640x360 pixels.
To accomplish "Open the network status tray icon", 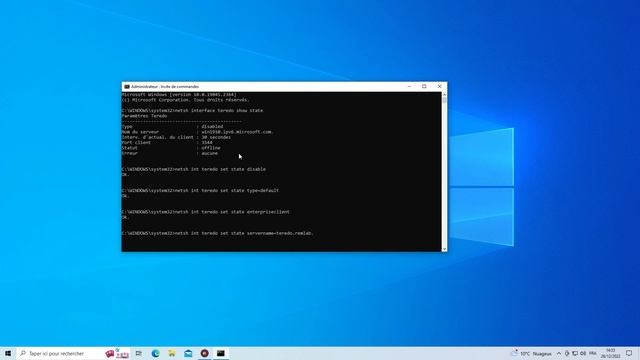I will 575,353.
